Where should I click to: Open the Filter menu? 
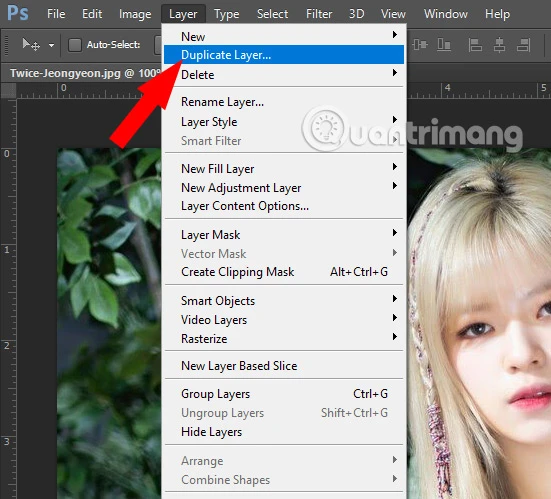(319, 14)
